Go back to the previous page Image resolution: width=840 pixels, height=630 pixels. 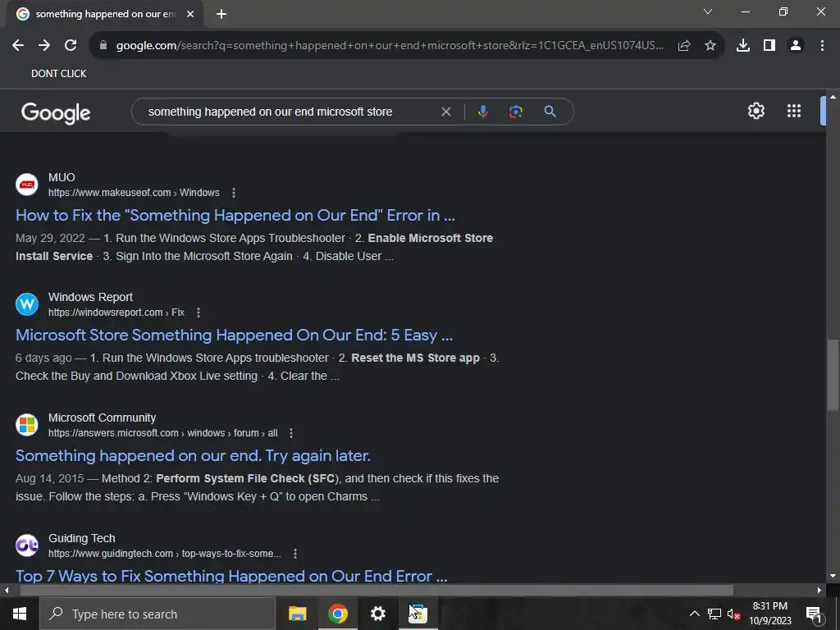coord(18,46)
